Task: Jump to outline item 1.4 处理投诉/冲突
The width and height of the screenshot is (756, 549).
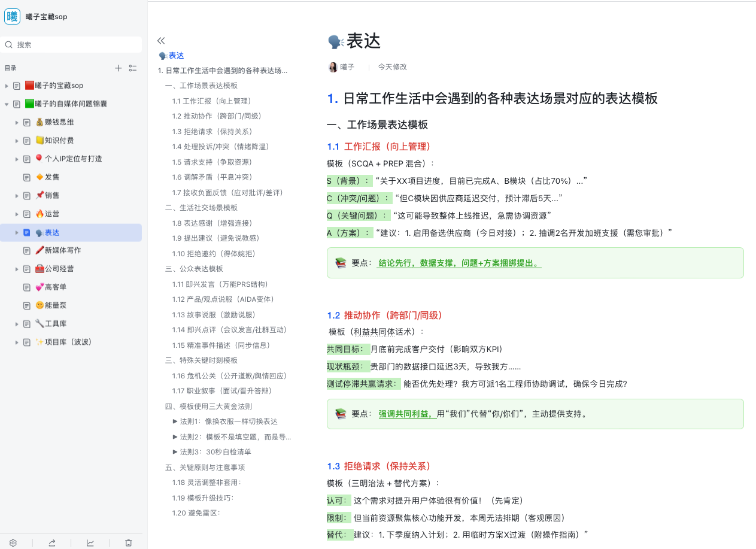Action: pyautogui.click(x=220, y=147)
